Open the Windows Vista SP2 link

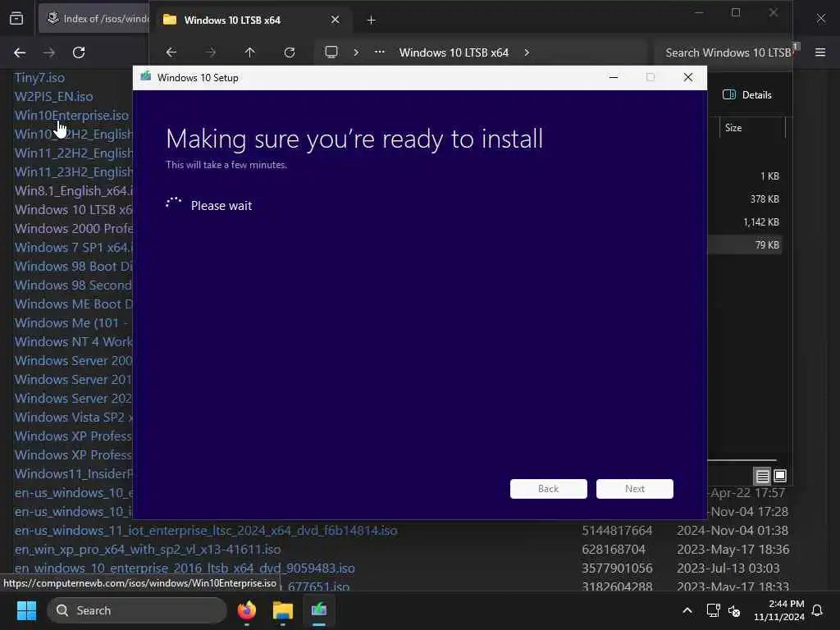pyautogui.click(x=73, y=418)
